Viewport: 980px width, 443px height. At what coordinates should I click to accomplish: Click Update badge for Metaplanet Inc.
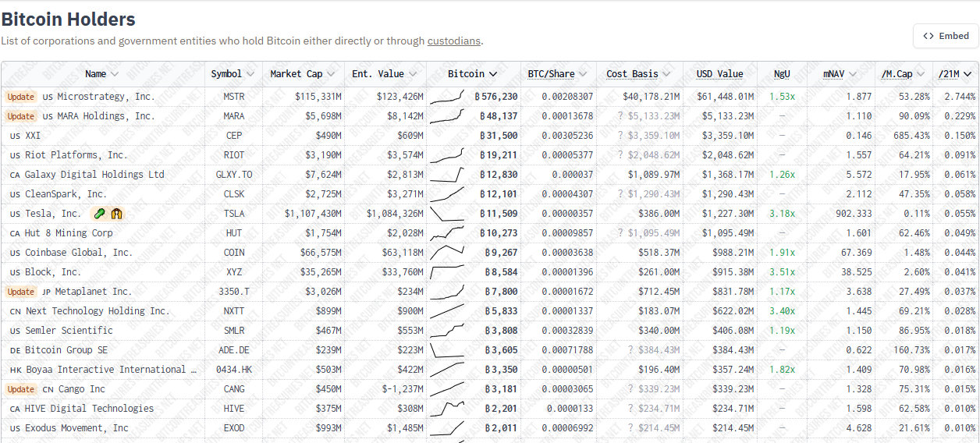click(x=21, y=292)
